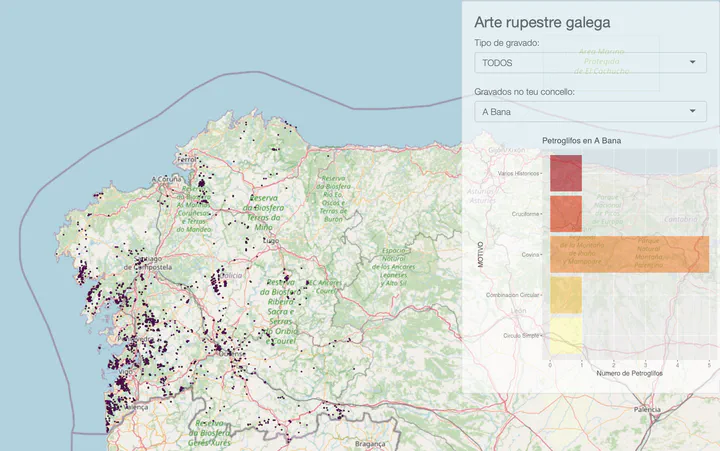Click the Lugo city label on map
The image size is (720, 451).
[271, 240]
